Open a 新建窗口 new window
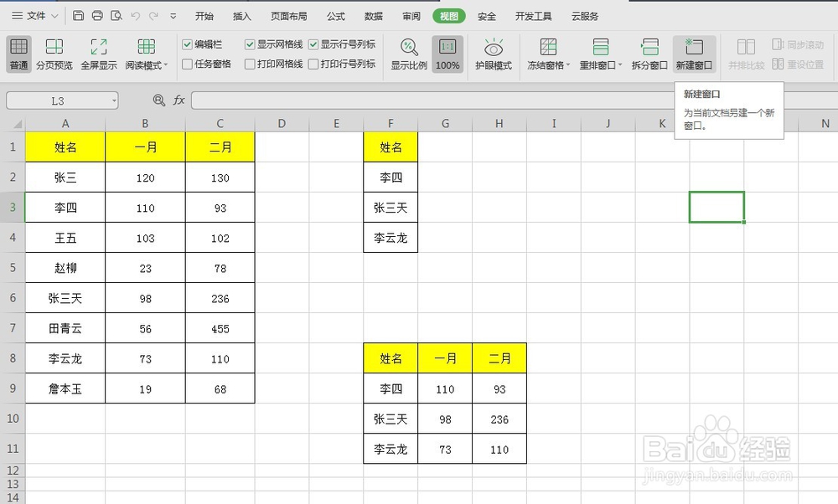The width and height of the screenshot is (838, 504). coord(695,50)
